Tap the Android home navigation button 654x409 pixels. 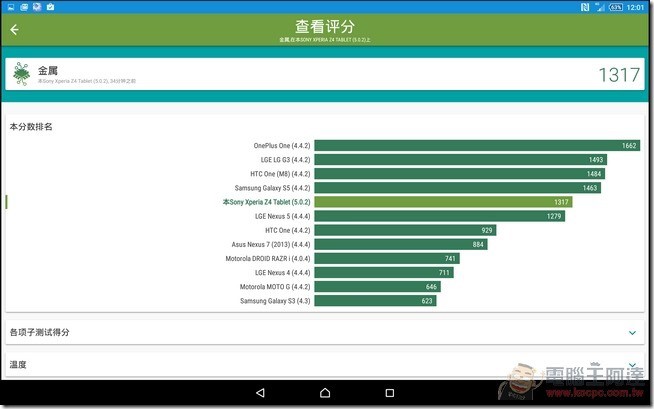tap(325, 393)
